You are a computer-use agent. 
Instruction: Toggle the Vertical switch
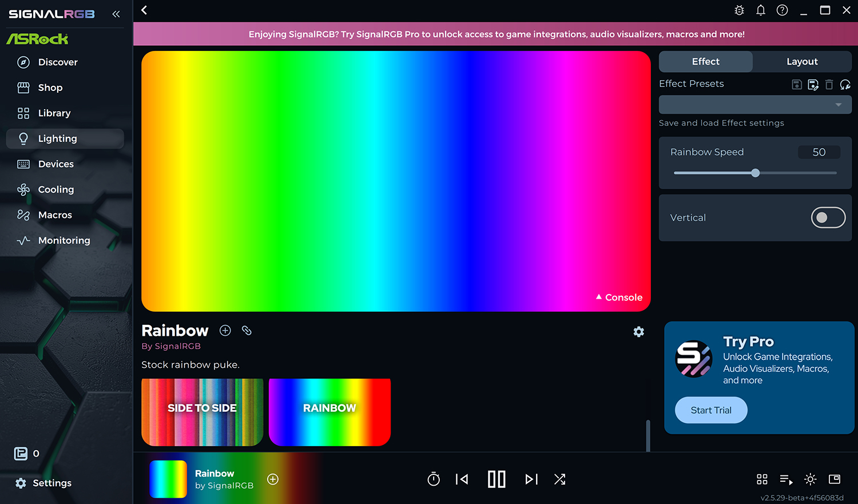click(828, 217)
